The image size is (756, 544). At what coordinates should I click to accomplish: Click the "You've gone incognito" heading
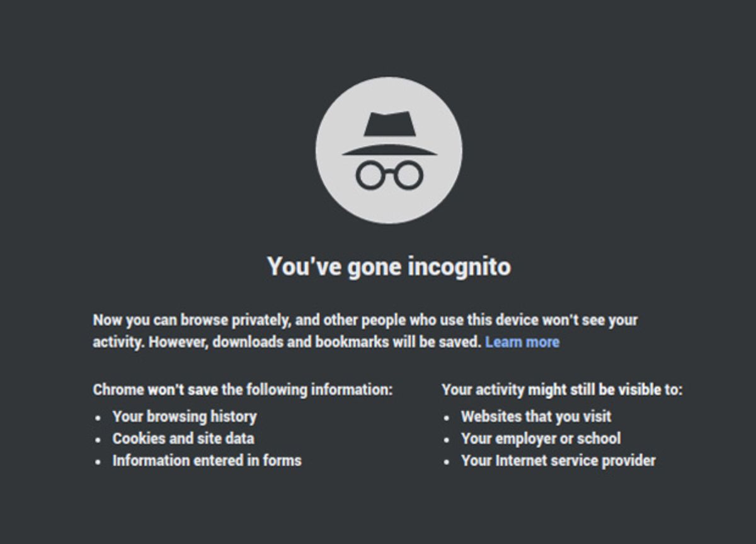click(389, 266)
